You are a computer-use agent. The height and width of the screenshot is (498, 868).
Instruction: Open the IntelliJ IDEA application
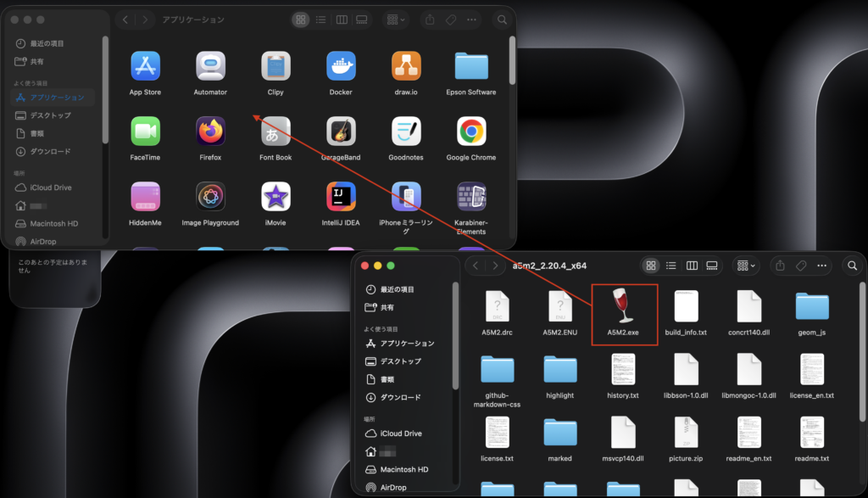[x=341, y=197]
